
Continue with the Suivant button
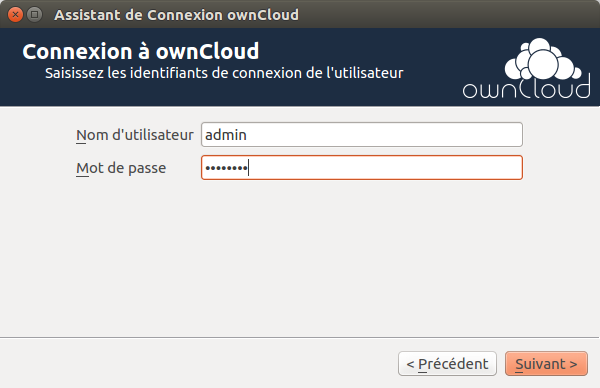click(x=546, y=364)
